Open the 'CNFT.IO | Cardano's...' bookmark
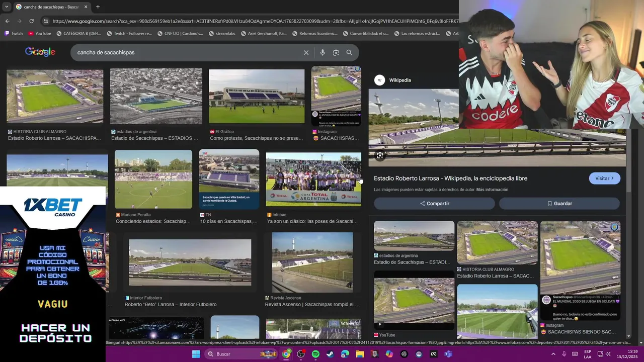The height and width of the screenshot is (362, 644). coord(180,34)
